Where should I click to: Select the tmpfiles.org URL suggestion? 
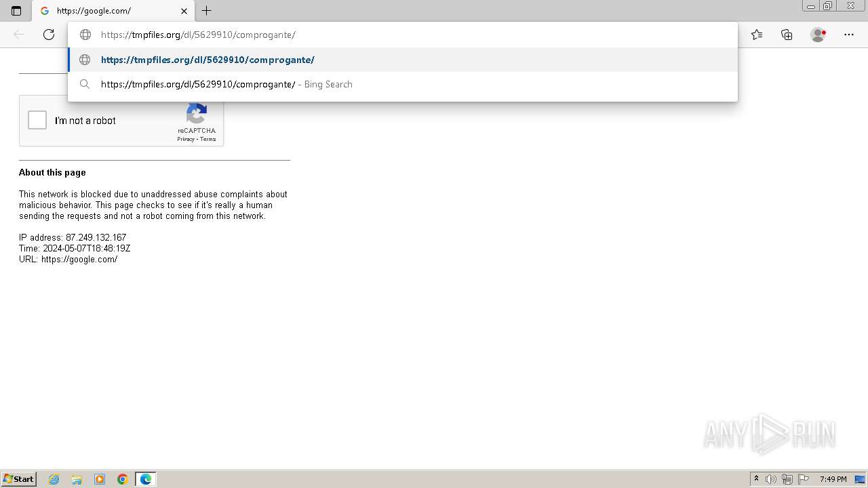(x=402, y=60)
